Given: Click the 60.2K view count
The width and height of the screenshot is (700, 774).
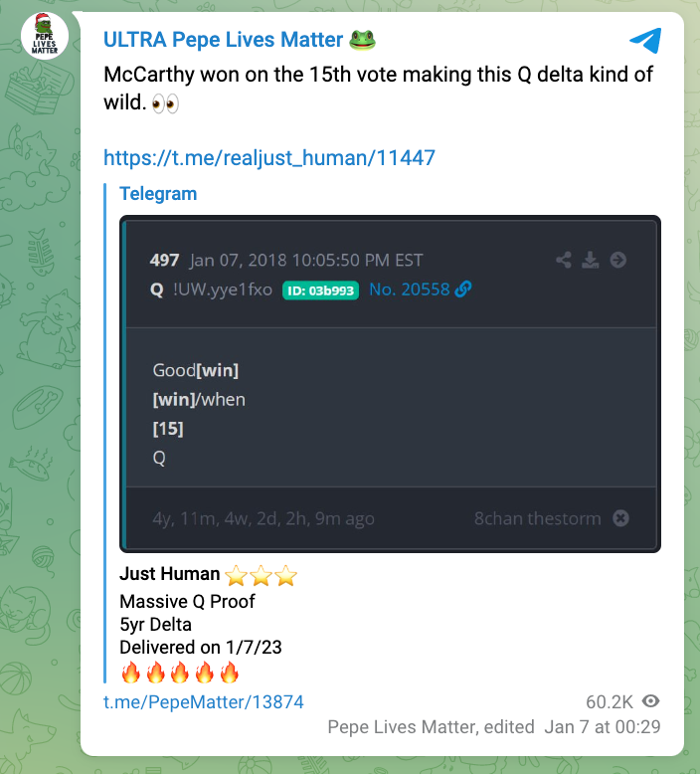Looking at the screenshot, I should 610,701.
